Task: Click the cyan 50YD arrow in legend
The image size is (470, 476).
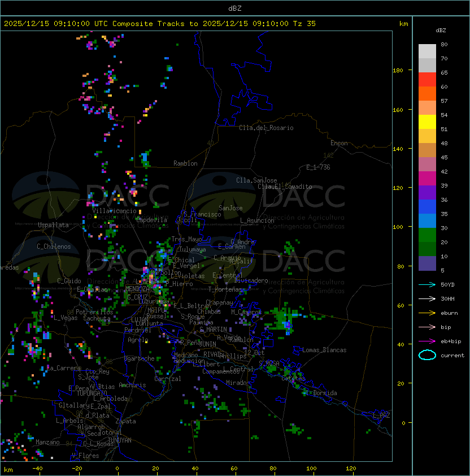Action: point(427,284)
